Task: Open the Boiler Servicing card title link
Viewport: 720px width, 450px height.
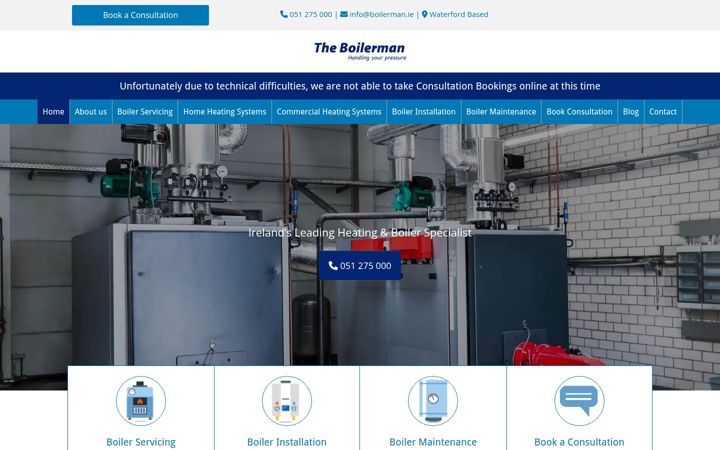Action: pos(141,442)
